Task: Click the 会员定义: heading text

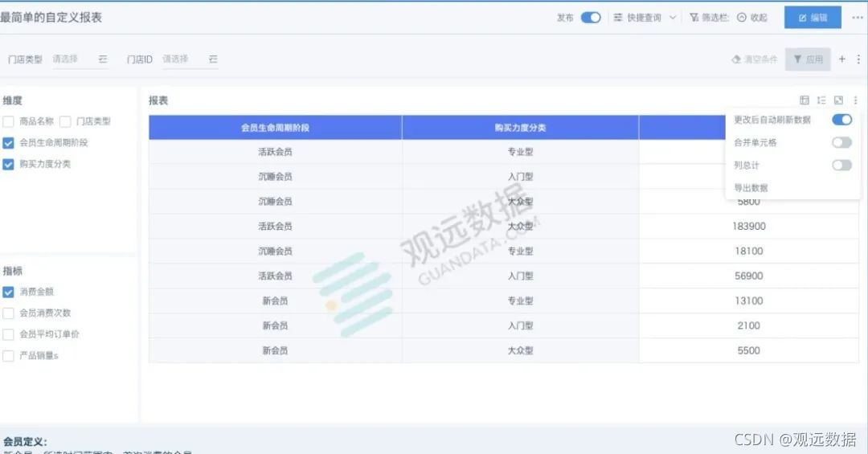Action: click(25, 441)
